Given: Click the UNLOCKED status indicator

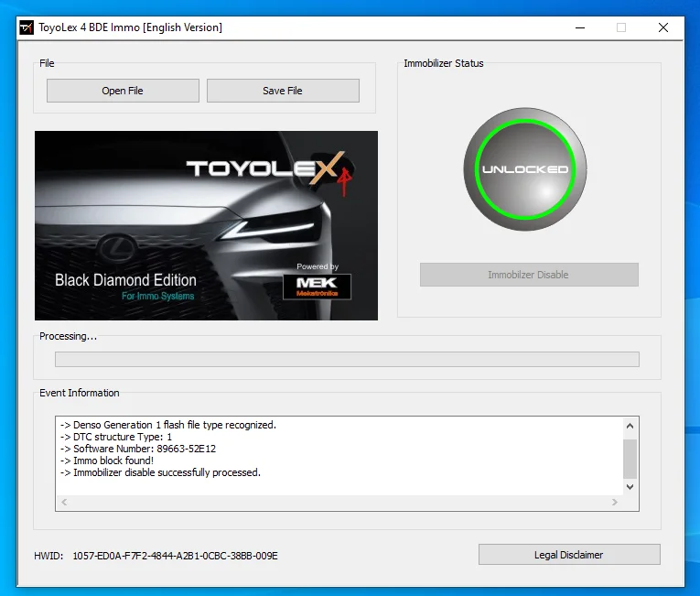Looking at the screenshot, I should point(525,169).
